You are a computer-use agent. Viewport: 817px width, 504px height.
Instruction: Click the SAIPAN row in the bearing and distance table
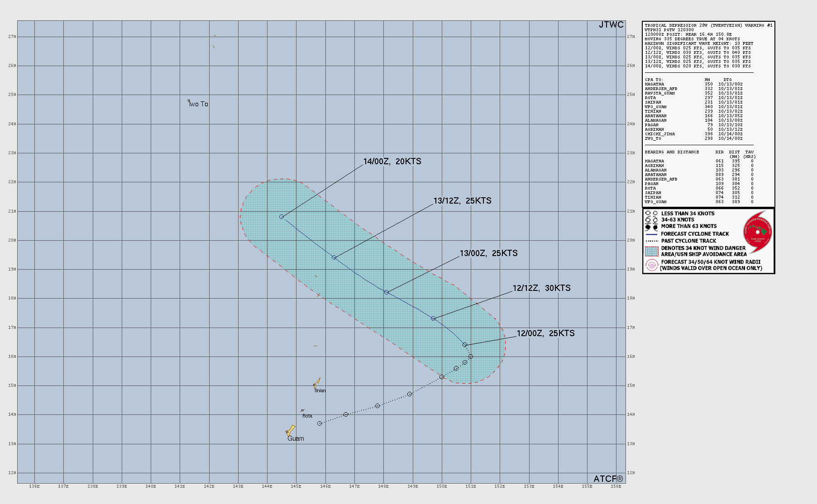coord(699,193)
